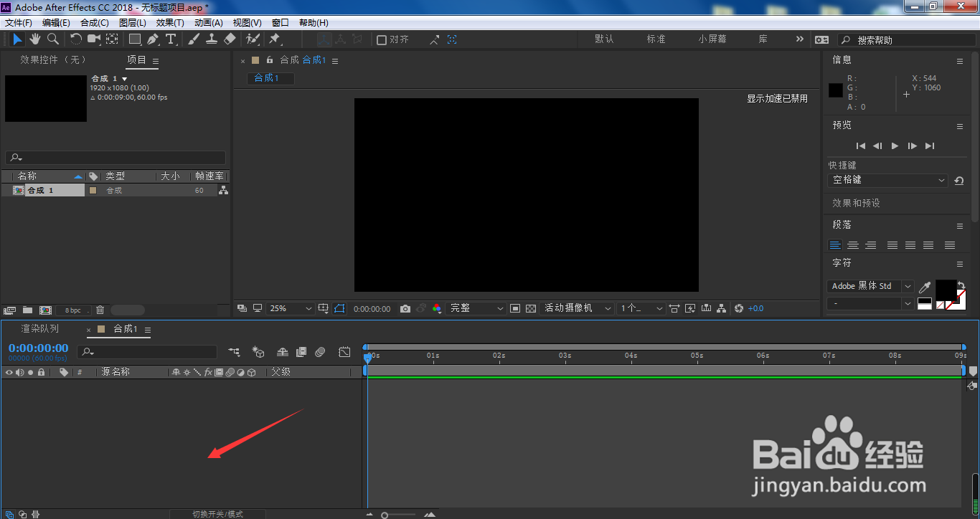Enable the 对齐 snapping checkbox
This screenshot has height=519, width=980.
[x=382, y=40]
